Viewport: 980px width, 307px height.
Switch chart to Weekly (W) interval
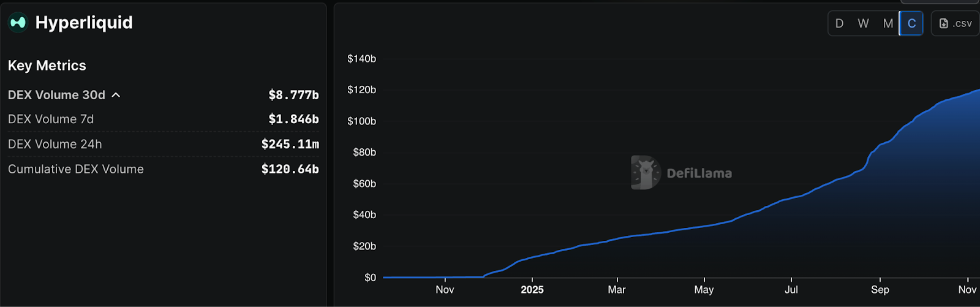(863, 23)
